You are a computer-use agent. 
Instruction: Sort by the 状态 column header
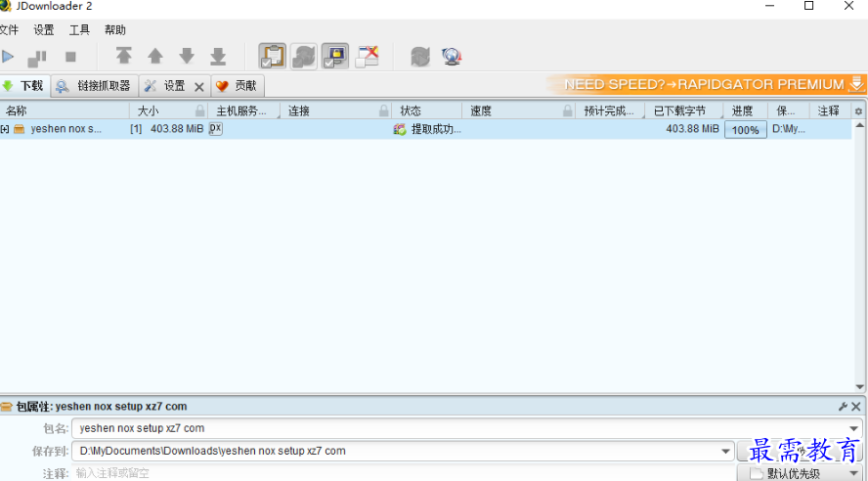[x=427, y=110]
